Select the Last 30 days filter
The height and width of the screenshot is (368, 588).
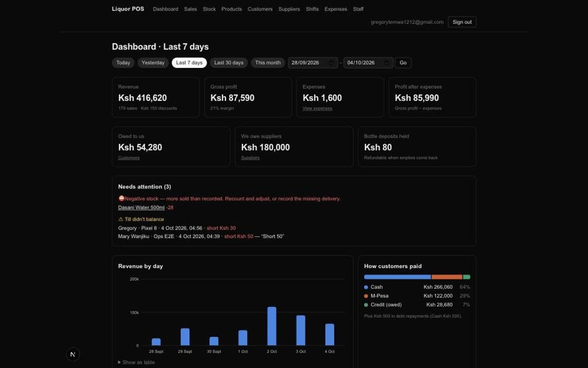(x=229, y=63)
